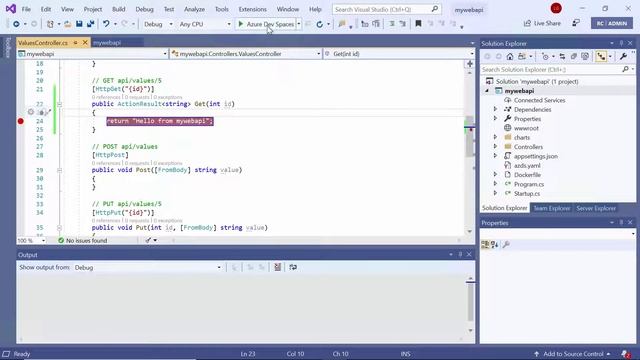The width and height of the screenshot is (640, 360).
Task: Click Collapse All in Solution Explorer
Action: (573, 56)
